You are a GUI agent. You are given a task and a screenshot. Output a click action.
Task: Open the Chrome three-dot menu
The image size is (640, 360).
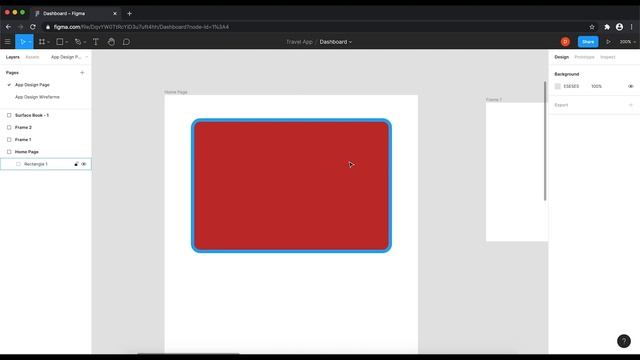coord(631,27)
